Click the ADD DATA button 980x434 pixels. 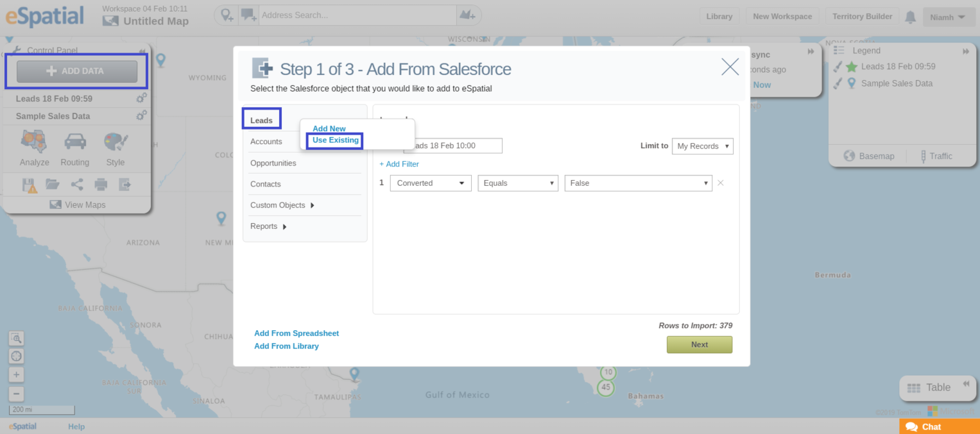pos(77,71)
